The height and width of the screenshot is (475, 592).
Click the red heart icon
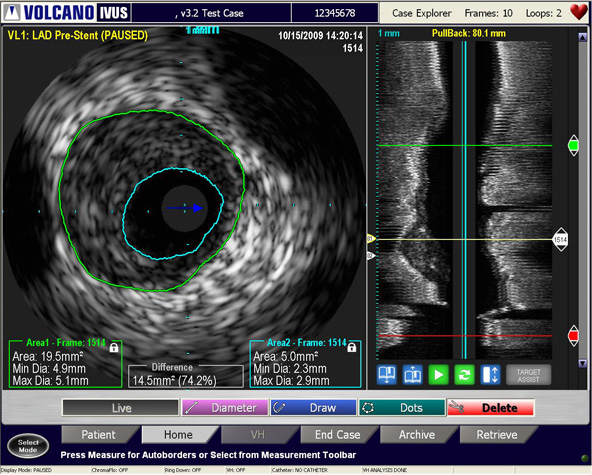[579, 12]
